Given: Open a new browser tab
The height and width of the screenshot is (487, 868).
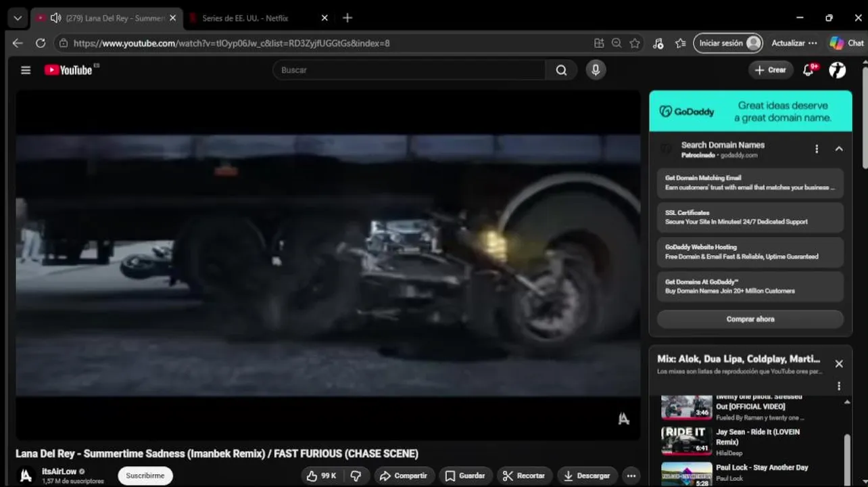Looking at the screenshot, I should click(x=347, y=18).
